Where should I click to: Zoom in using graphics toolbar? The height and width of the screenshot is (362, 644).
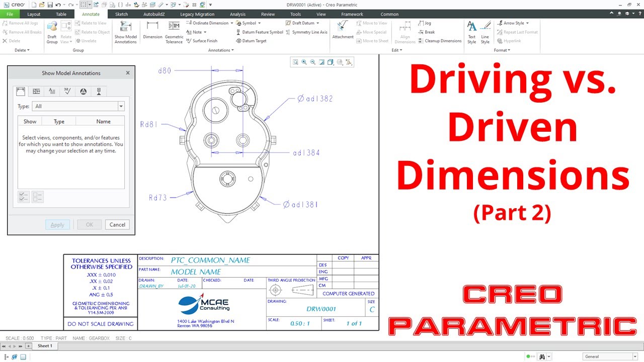tap(304, 62)
